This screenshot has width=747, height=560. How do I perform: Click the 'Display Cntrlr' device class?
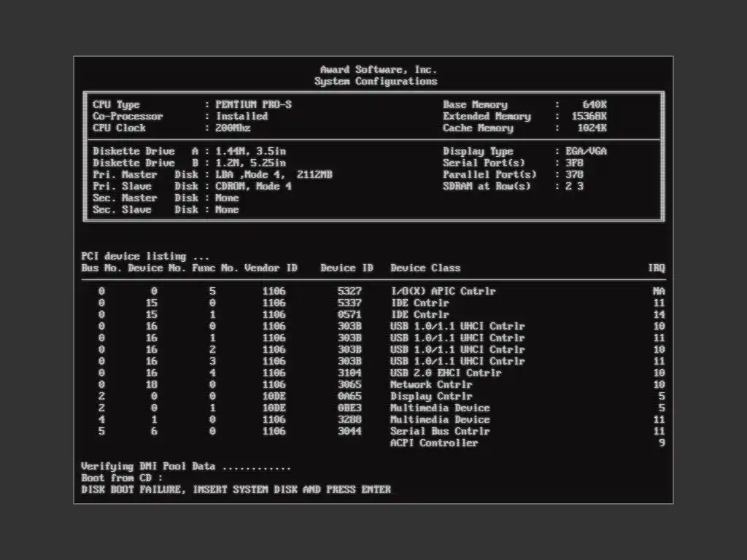431,396
